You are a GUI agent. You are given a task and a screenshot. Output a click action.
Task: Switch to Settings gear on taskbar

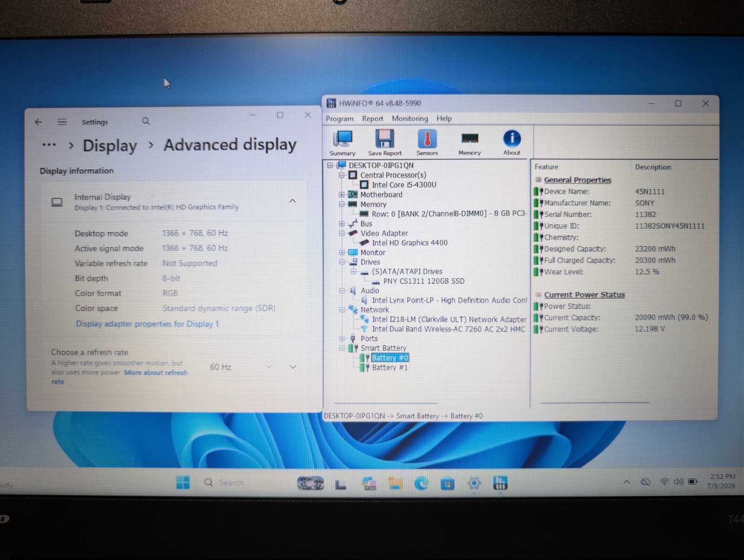pyautogui.click(x=474, y=484)
